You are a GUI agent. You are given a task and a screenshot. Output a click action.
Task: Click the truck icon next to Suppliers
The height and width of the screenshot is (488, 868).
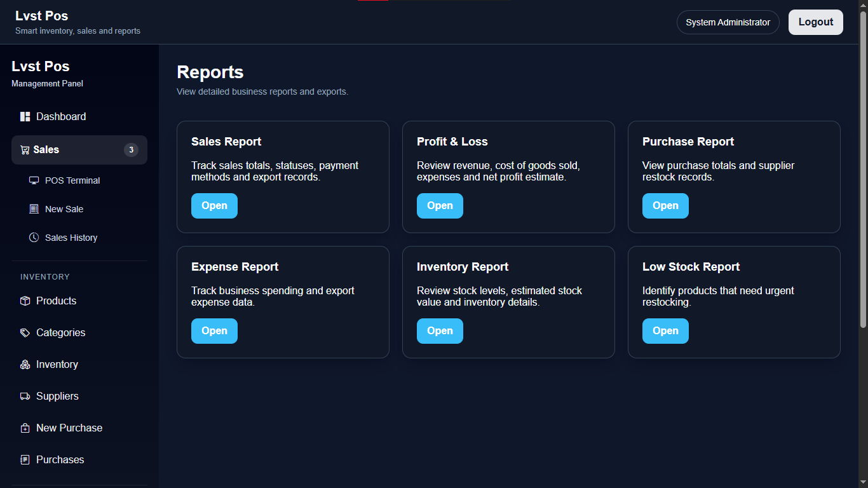(x=25, y=396)
